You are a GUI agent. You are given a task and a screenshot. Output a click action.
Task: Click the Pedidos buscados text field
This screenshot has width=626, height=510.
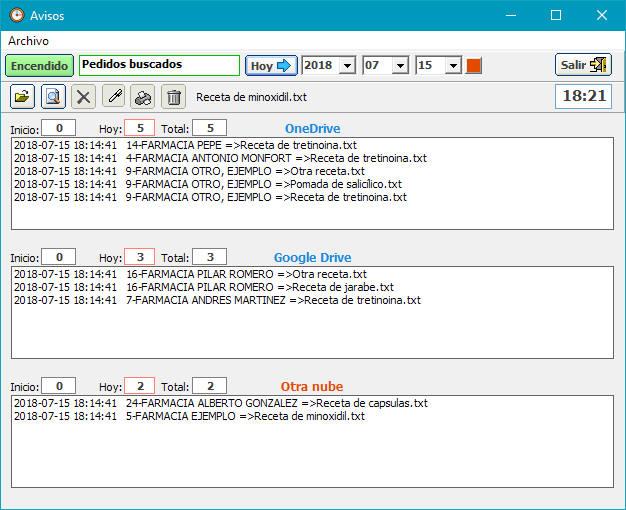(159, 65)
